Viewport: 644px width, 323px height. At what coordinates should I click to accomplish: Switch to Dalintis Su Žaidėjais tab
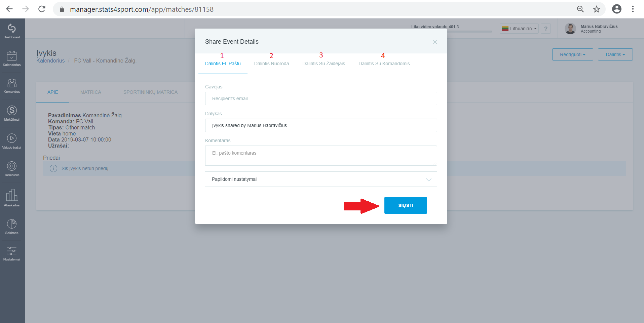point(324,64)
